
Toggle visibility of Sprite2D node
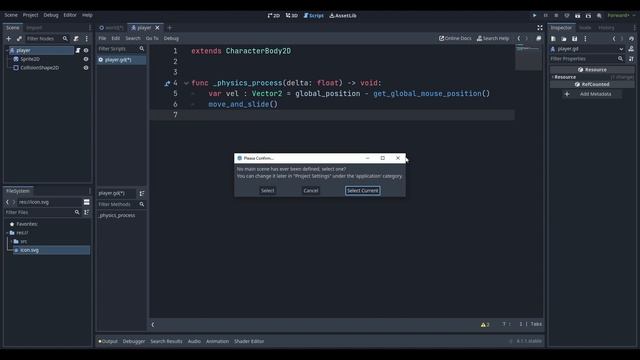coord(86,59)
